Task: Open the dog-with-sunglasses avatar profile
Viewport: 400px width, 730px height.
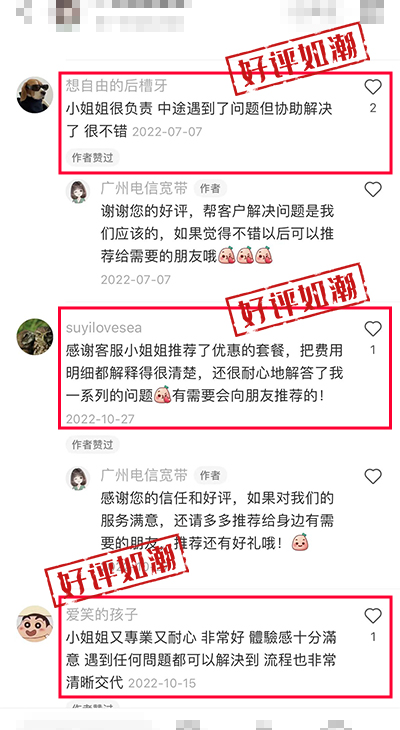Action: pos(35,95)
